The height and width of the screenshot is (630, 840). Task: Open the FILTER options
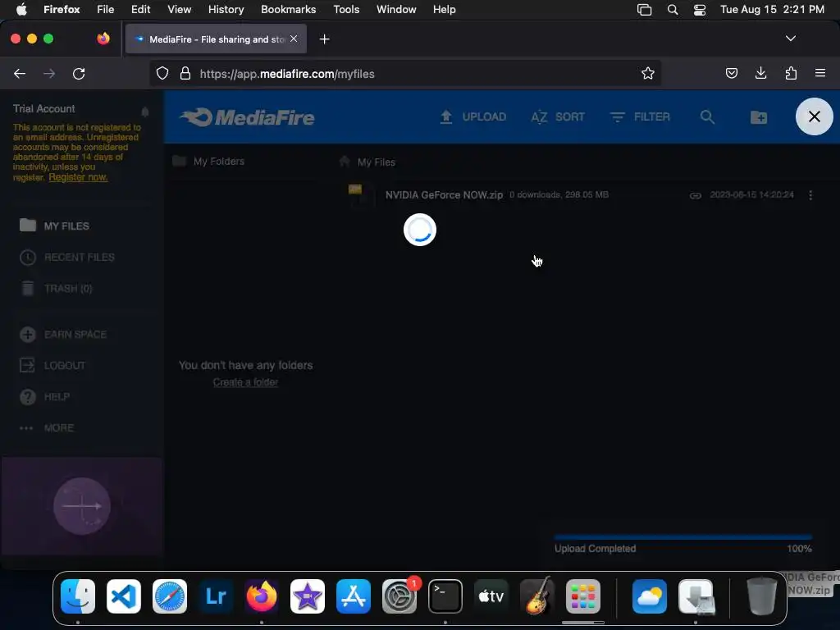pos(640,116)
